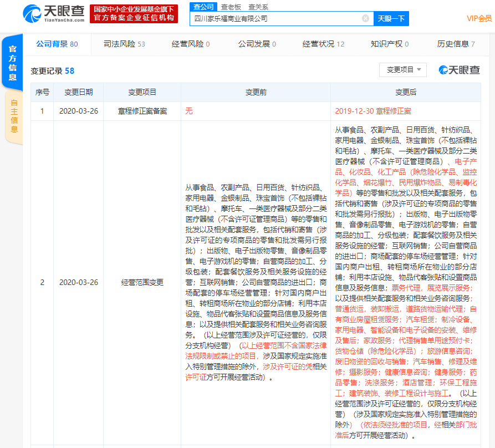Image resolution: width=495 pixels, height=448 pixels.
Task: Open the 经营风险 tab
Action: pyautogui.click(x=191, y=44)
